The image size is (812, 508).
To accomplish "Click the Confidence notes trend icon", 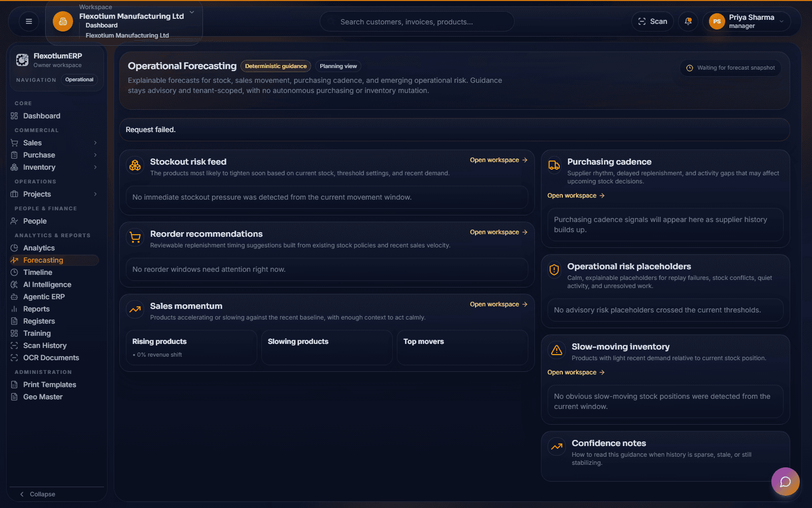I will [x=557, y=447].
